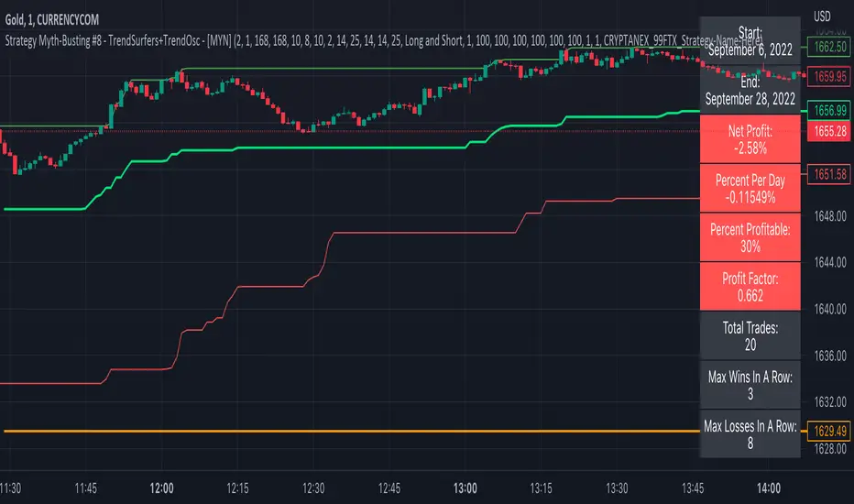This screenshot has width=854, height=504.
Task: Click the 13:00 time axis label
Action: (x=465, y=488)
